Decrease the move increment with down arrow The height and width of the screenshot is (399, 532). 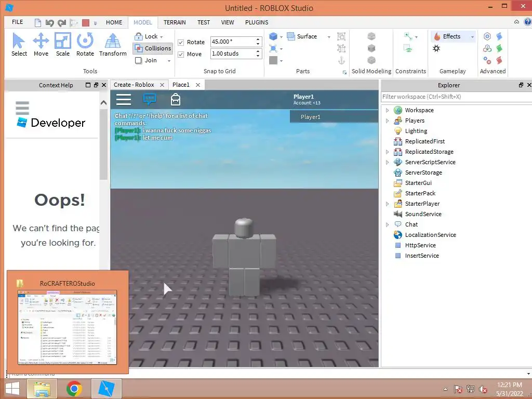tap(258, 56)
